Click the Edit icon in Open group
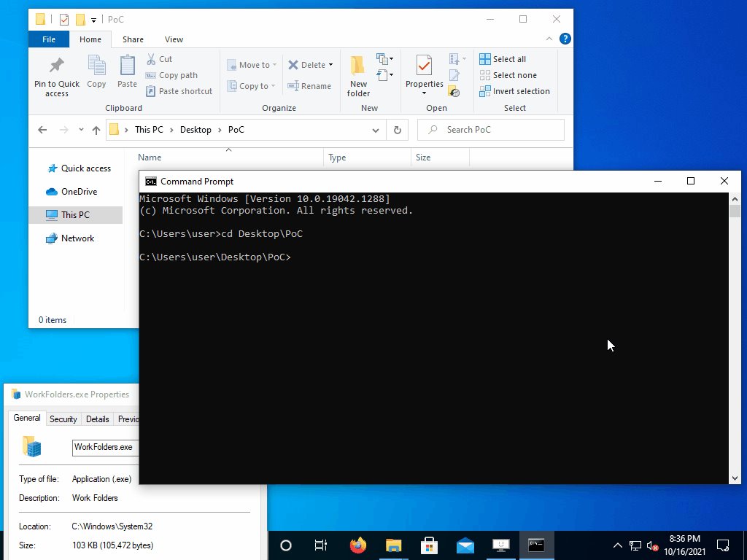Image resolution: width=747 pixels, height=560 pixels. [454, 75]
